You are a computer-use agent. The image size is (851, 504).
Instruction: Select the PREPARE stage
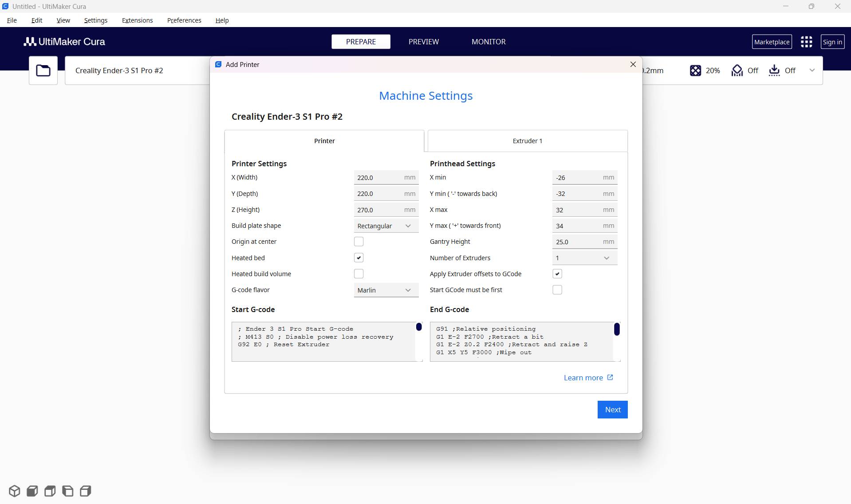(361, 42)
